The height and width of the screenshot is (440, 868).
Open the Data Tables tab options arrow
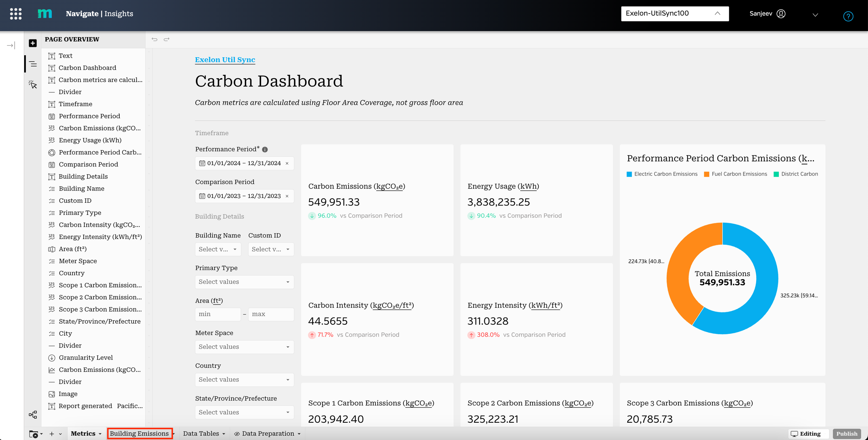tap(224, 434)
